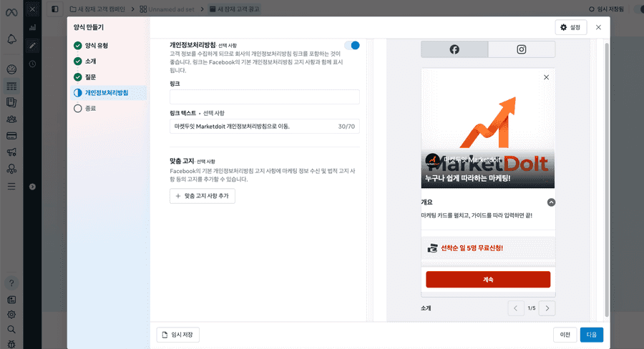The width and height of the screenshot is (644, 349).
Task: Open the Meta logo home icon
Action: click(x=11, y=12)
